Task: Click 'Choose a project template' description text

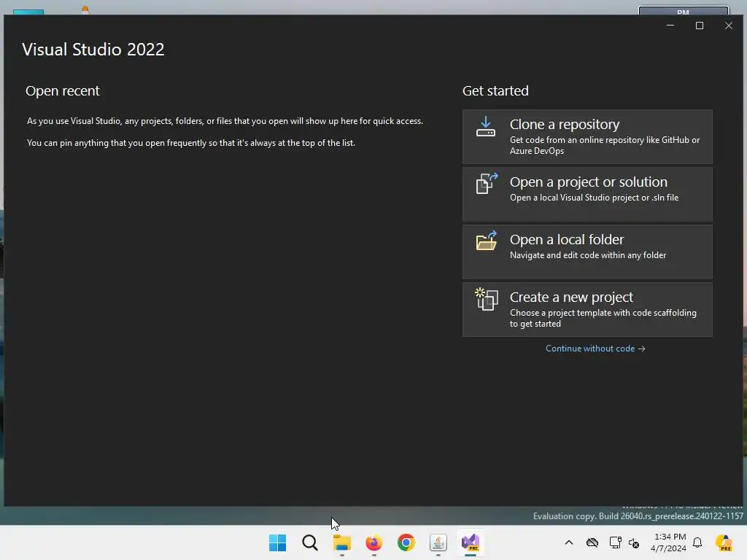Action: pos(603,318)
